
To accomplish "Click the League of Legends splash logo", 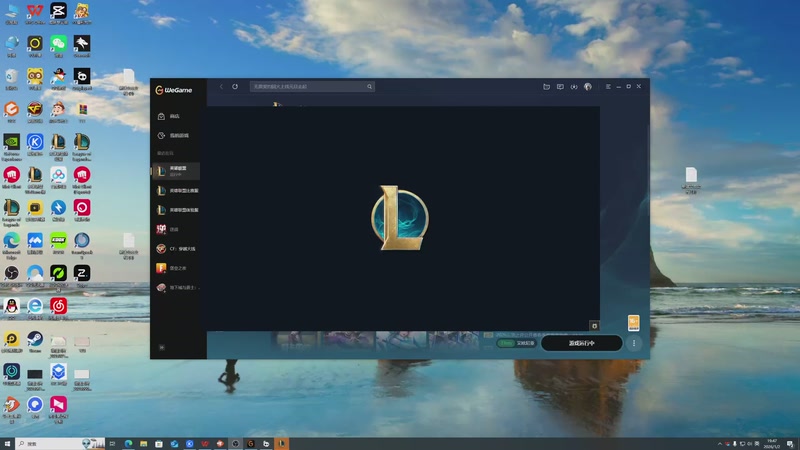I will point(400,218).
